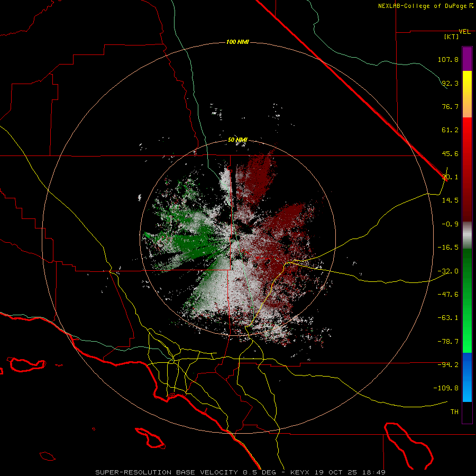Click the 50 NMI range ring label

click(x=237, y=140)
